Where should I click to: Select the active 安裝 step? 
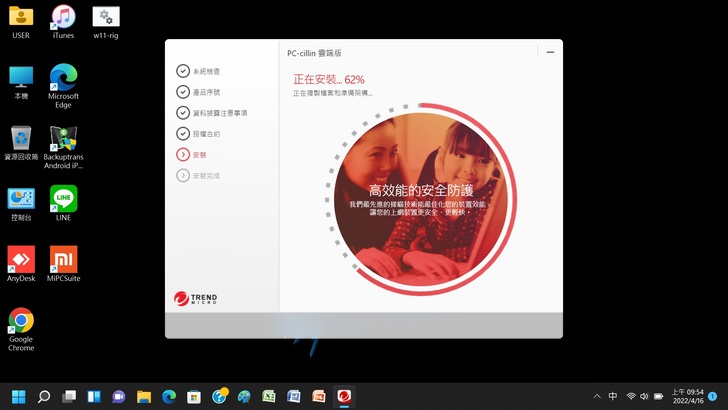(191, 155)
